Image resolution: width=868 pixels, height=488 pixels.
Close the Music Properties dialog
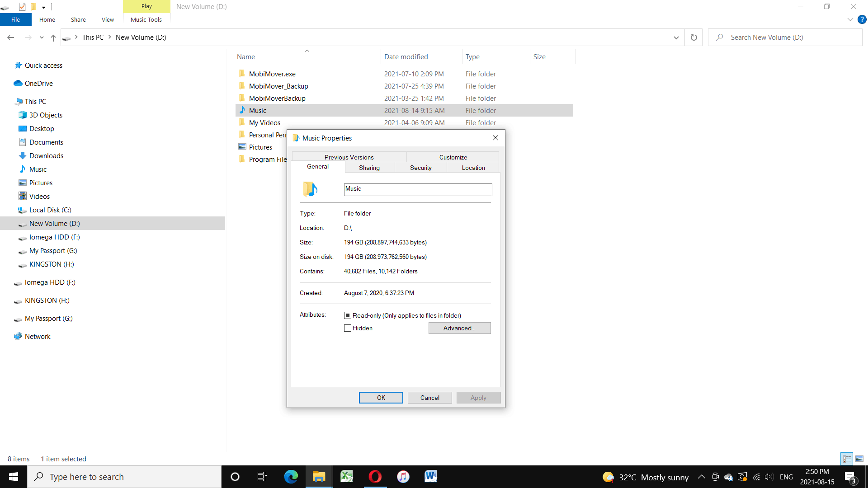[495, 138]
